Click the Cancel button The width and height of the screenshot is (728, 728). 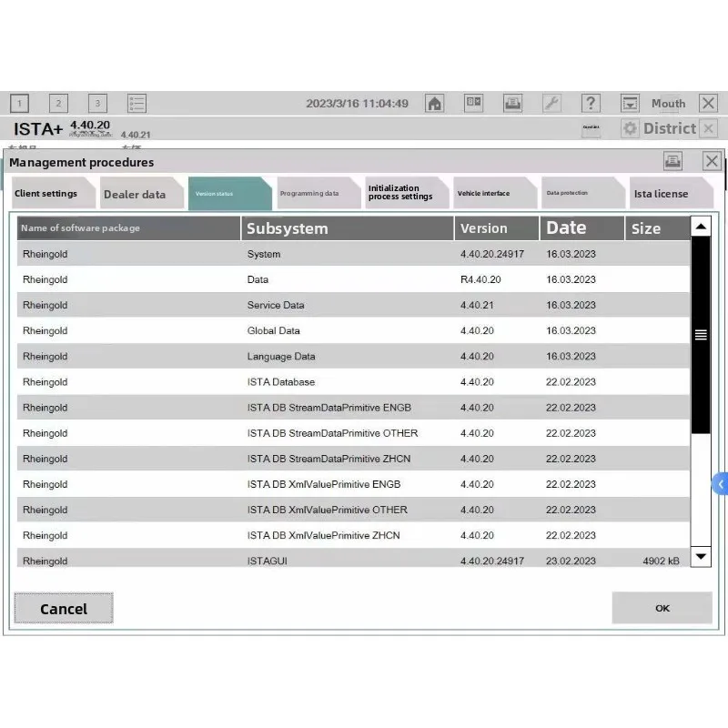click(64, 608)
